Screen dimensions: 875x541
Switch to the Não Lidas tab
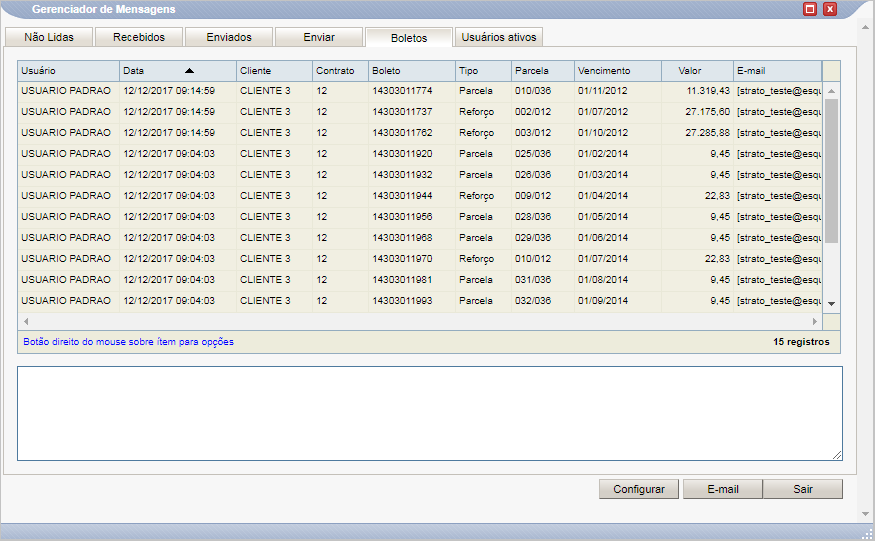tap(49, 37)
